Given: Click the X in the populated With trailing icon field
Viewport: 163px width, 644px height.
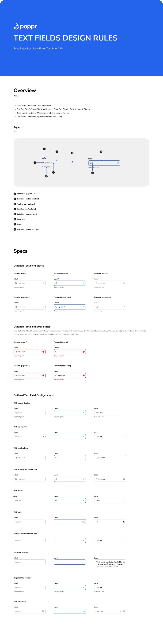Looking at the screenshot, I should [124, 437].
